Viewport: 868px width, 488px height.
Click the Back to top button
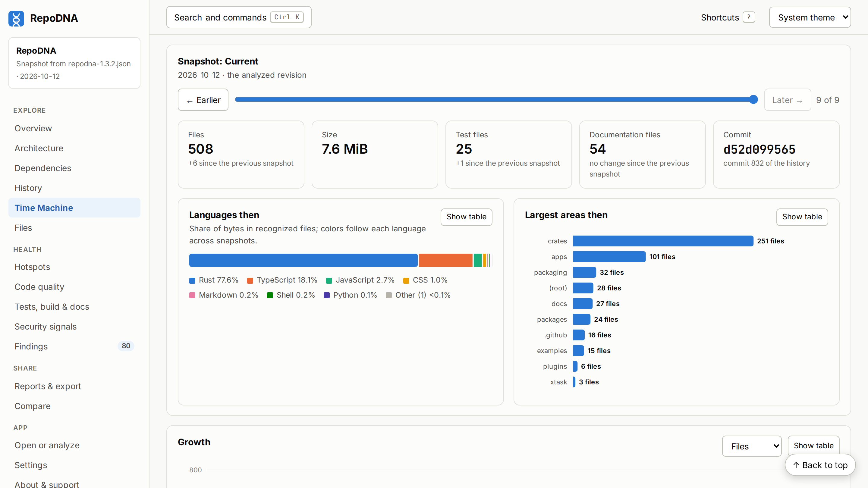pyautogui.click(x=820, y=465)
